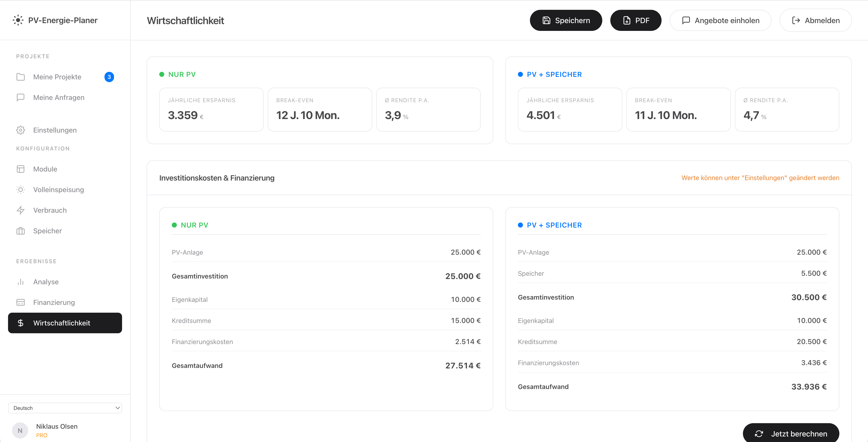Open the Deutsch language dropdown
Screen dimensions: 868x442
coord(65,408)
